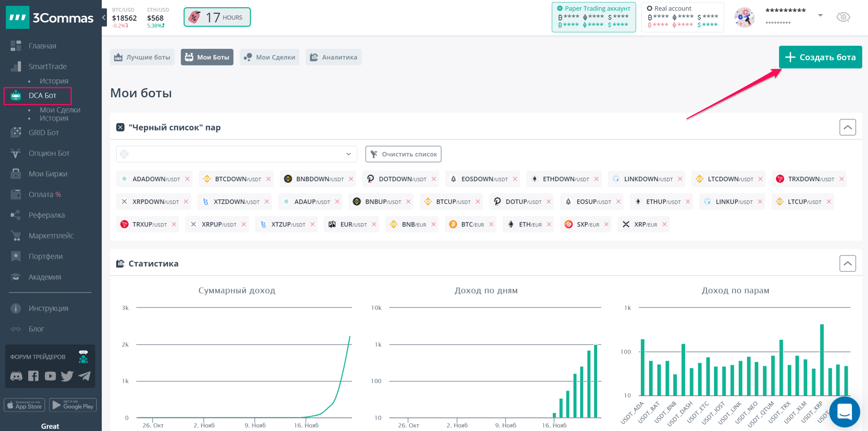The image size is (868, 431).
Task: Remove ADADOWN/USDT from the blacklist
Action: (187, 179)
